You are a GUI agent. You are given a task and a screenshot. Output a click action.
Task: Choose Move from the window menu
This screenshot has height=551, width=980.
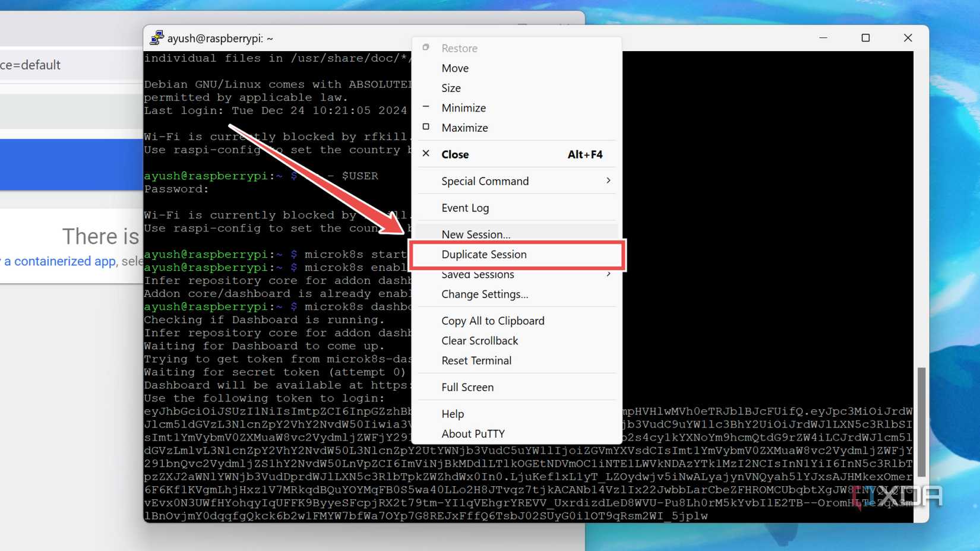pyautogui.click(x=516, y=68)
